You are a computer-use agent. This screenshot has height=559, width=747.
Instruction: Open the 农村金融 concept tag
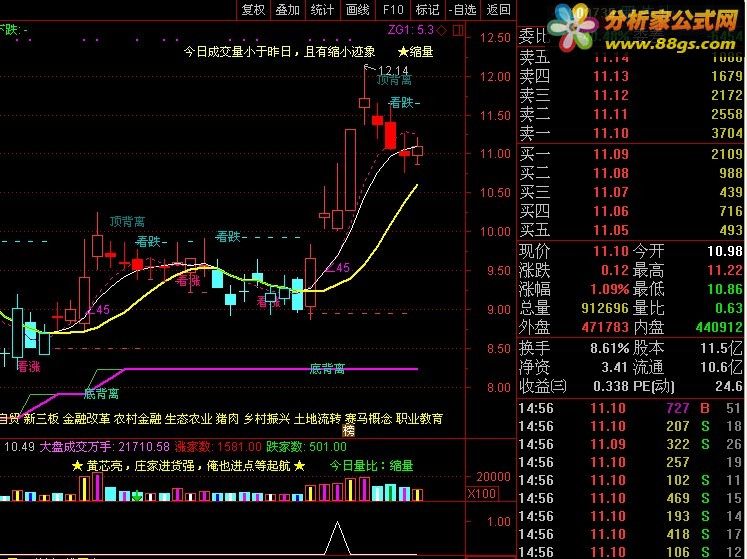137,418
